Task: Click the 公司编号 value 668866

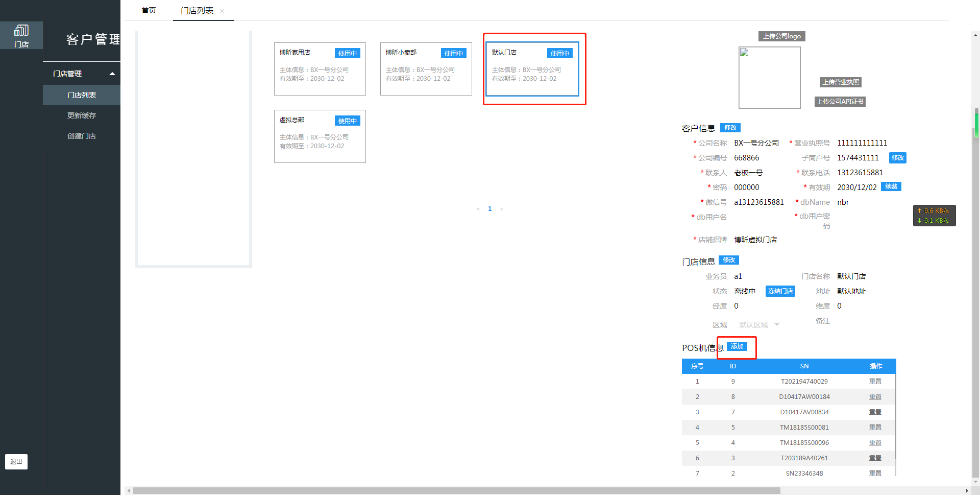Action: pyautogui.click(x=747, y=158)
